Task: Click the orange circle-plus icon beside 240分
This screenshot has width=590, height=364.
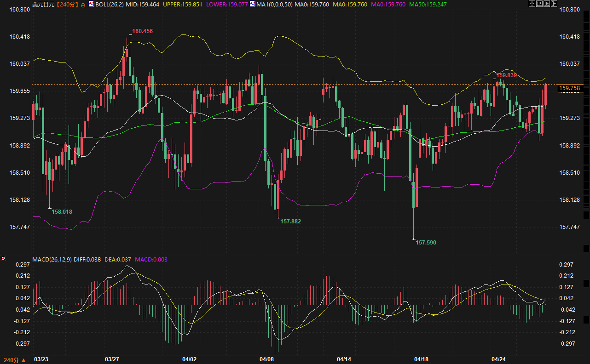Action: pyautogui.click(x=83, y=5)
